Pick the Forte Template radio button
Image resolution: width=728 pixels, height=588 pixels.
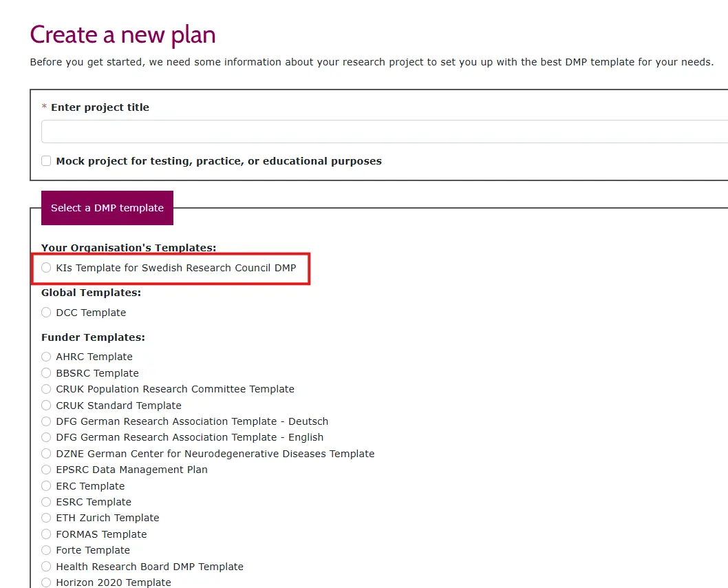point(46,550)
